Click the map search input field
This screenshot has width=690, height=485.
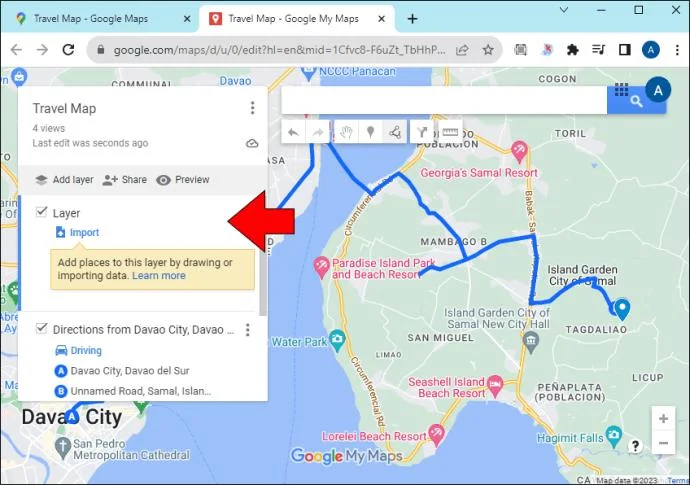444,100
